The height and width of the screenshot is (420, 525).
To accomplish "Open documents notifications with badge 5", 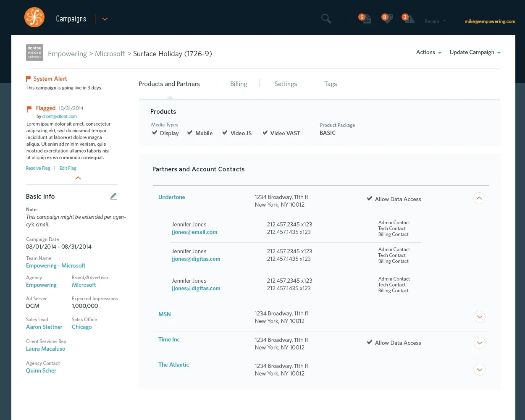I will point(366,18).
